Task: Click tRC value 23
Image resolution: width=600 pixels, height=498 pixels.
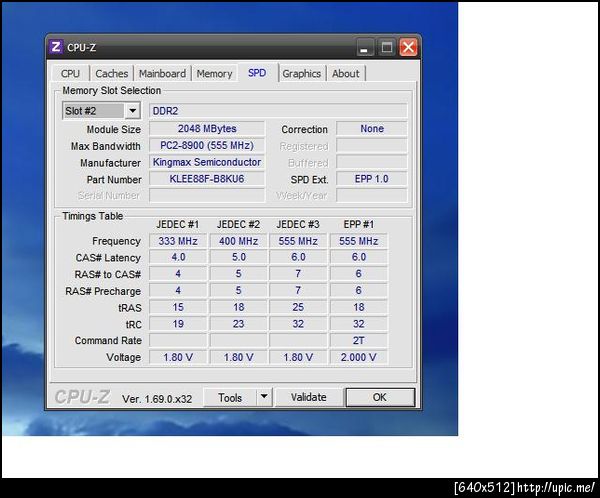Action: tap(238, 324)
